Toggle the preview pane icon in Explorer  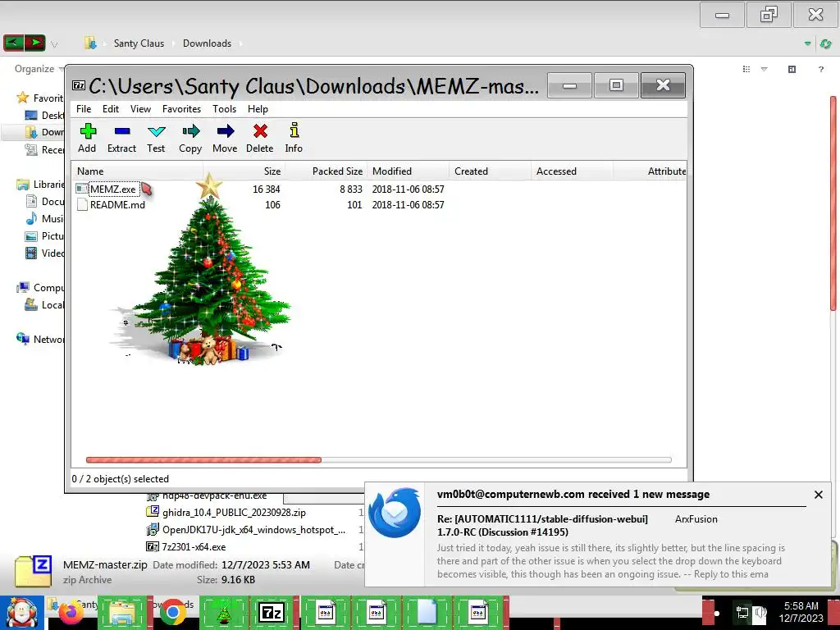792,69
